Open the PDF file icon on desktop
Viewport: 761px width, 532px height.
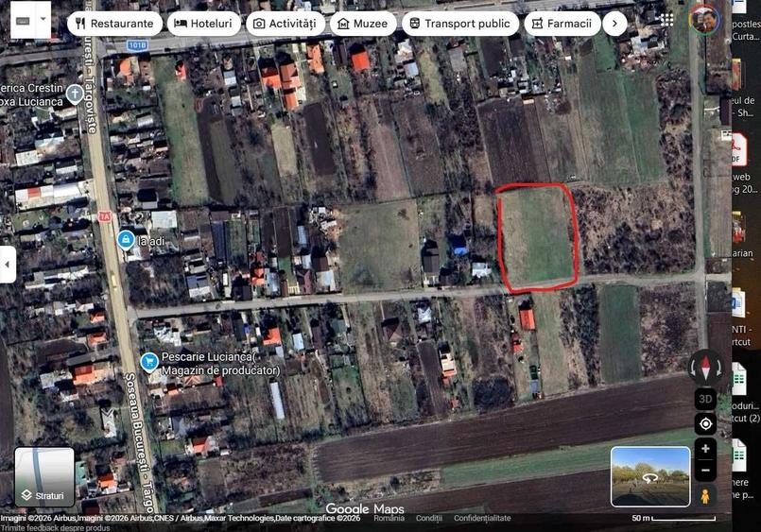coord(738,150)
